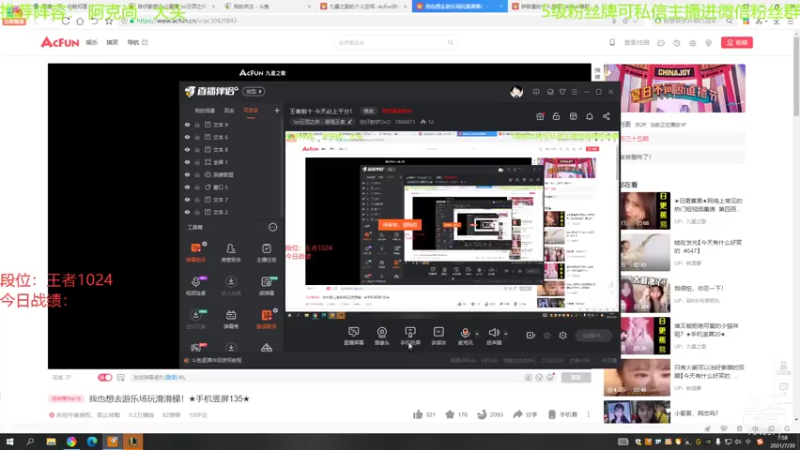Viewport: 800px width, 450px height.
Task: Open the 房管助手 tool icon
Action: pyautogui.click(x=231, y=252)
